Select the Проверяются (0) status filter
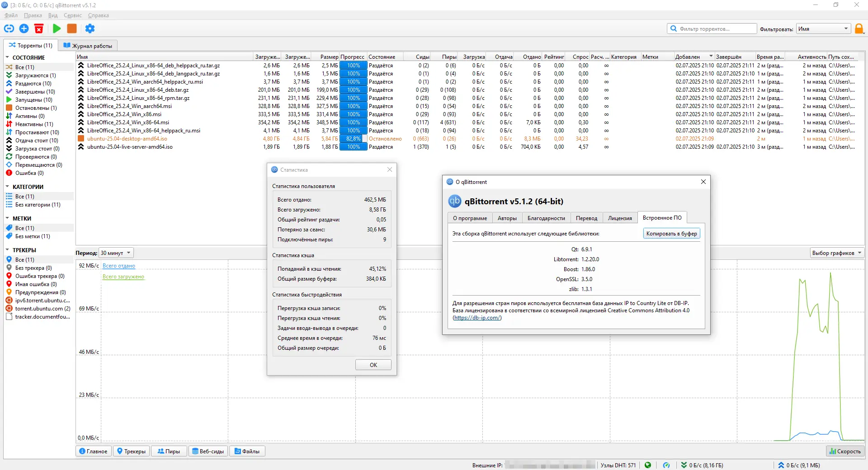This screenshot has height=470, width=868. tap(36, 157)
